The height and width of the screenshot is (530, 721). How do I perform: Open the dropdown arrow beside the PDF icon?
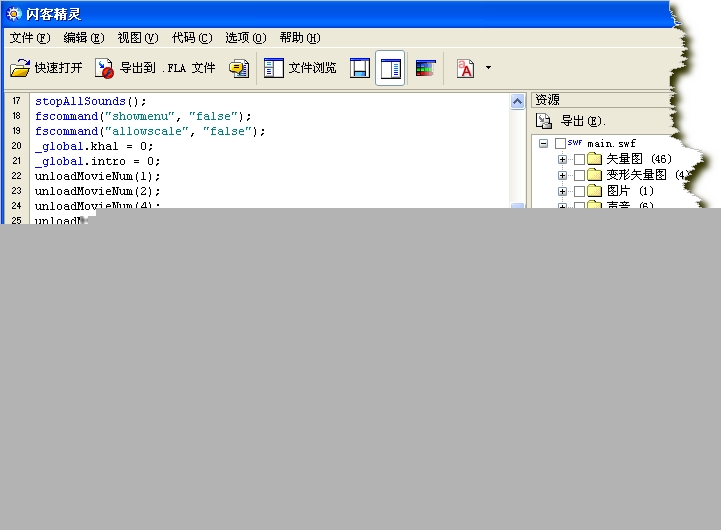(x=488, y=69)
